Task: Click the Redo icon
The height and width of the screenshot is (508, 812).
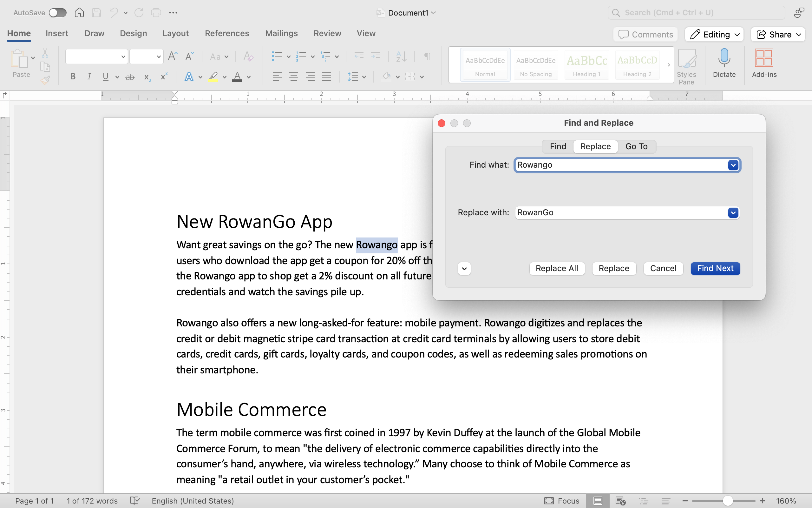Action: click(x=139, y=13)
